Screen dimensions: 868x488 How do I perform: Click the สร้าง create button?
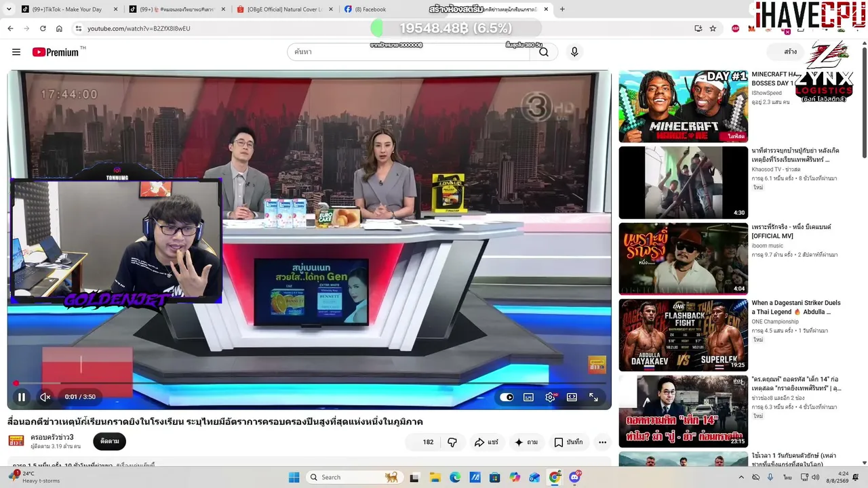click(786, 52)
